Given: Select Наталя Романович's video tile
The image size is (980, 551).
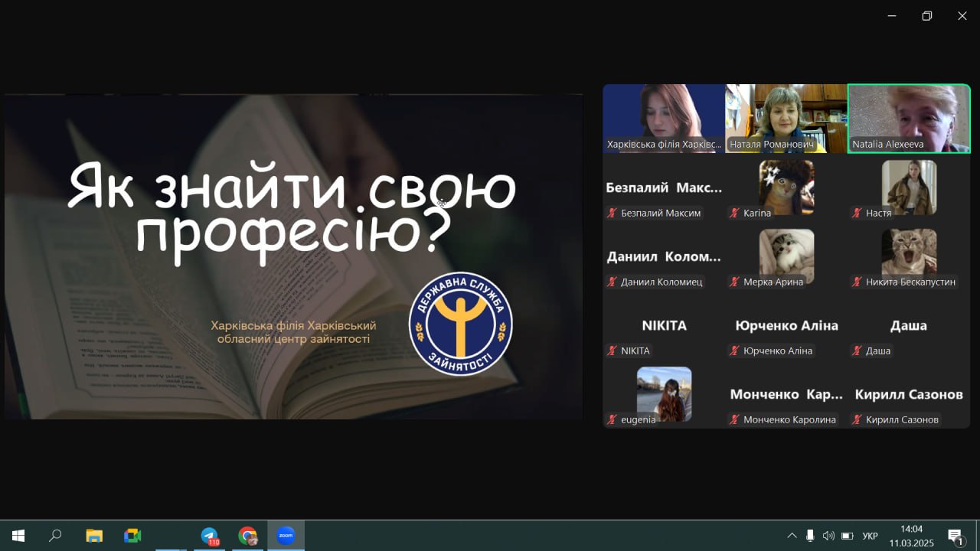Looking at the screenshot, I should [x=786, y=118].
